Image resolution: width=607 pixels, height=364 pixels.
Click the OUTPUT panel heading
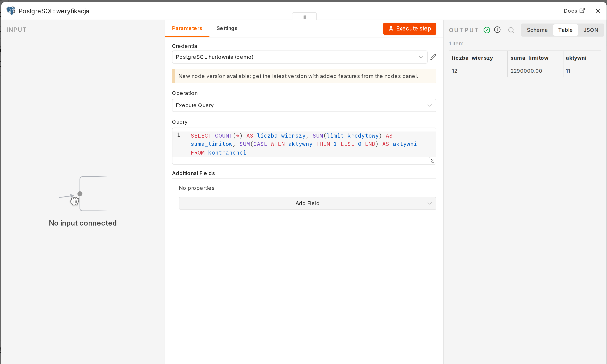pyautogui.click(x=464, y=30)
